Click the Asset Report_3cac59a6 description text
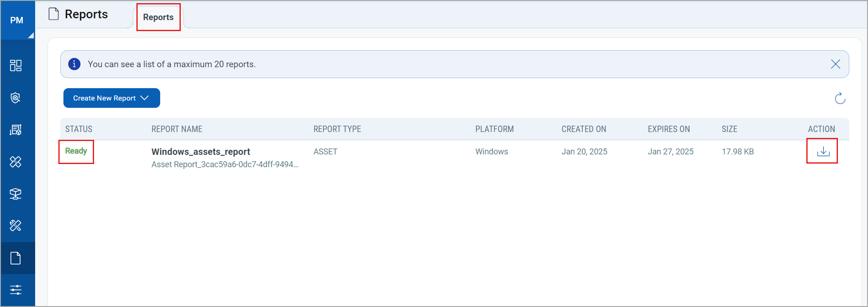Viewport: 868px width, 307px height. pos(225,164)
